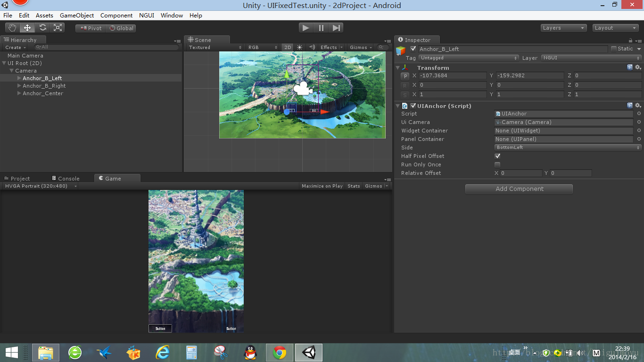Open the Layer dropdown (NGUI)
Image resolution: width=644 pixels, height=362 pixels.
pyautogui.click(x=591, y=58)
